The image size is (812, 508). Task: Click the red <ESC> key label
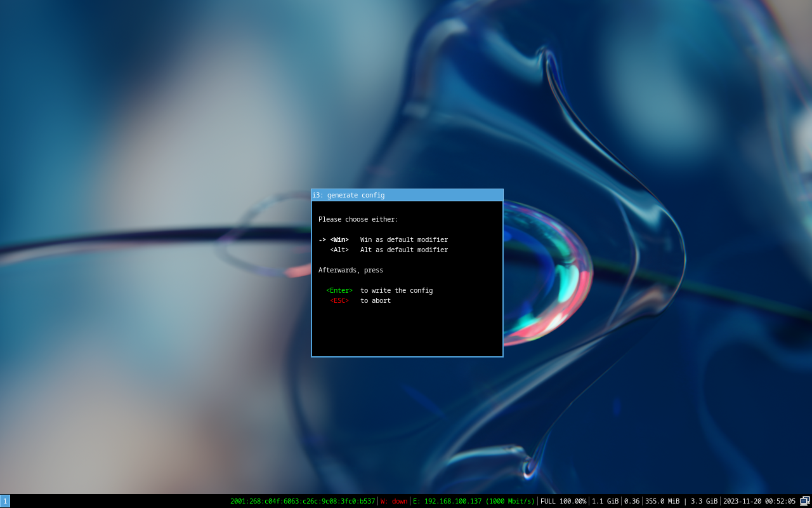click(x=339, y=301)
